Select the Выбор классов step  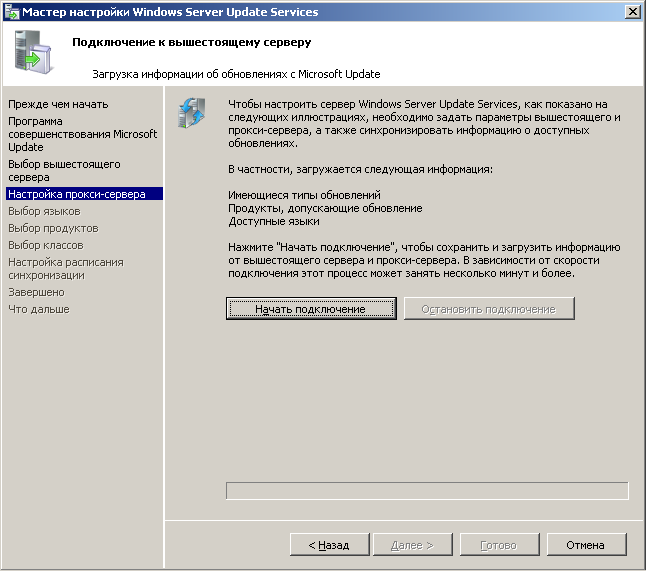46,245
